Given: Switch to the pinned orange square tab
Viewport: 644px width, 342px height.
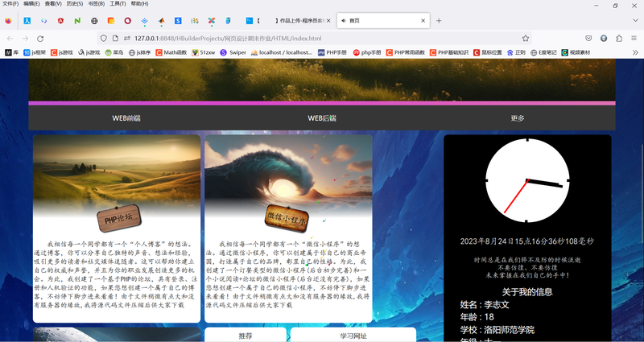Looking at the screenshot, I should pyautogui.click(x=111, y=21).
